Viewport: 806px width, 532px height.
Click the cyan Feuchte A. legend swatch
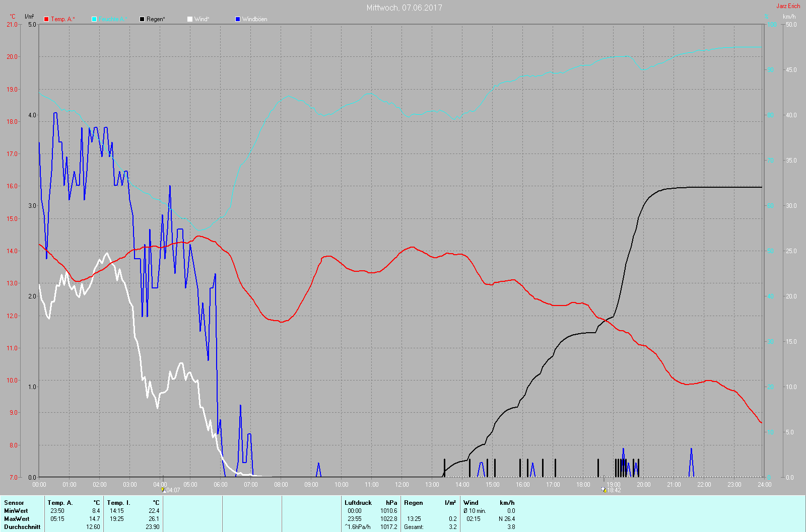[94, 19]
